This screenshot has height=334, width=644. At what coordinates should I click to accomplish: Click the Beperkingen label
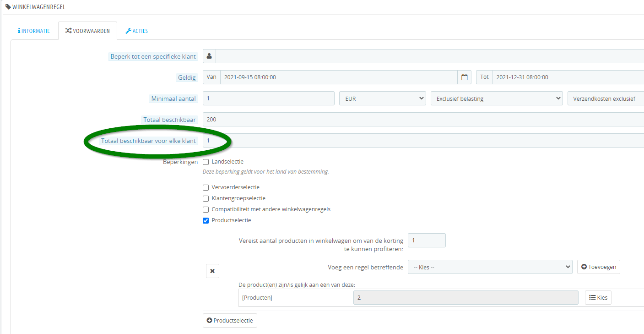[x=180, y=162]
